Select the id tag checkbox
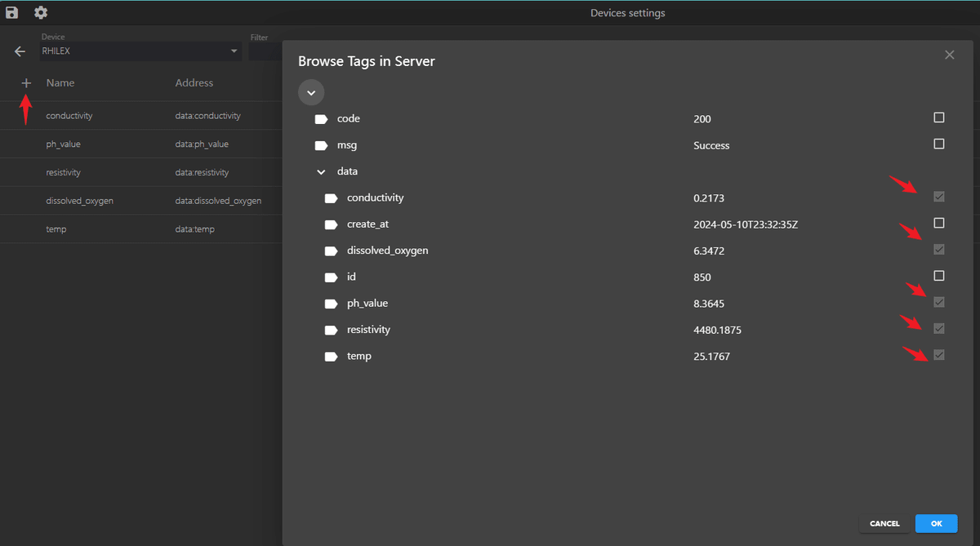 [x=939, y=275]
